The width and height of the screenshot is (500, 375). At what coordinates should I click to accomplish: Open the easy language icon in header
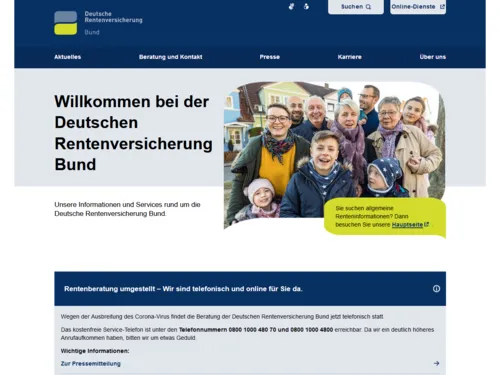306,6
